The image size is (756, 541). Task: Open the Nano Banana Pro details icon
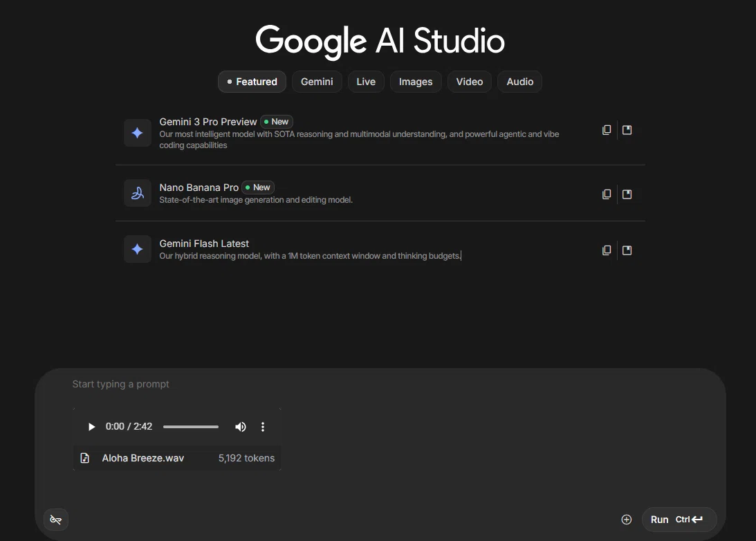(x=627, y=194)
